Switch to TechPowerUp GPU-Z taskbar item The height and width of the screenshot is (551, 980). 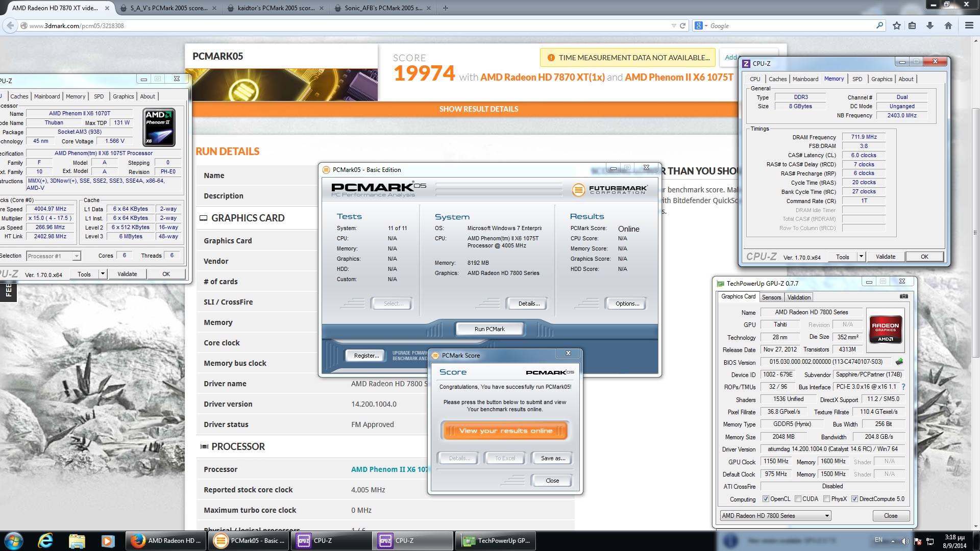tap(496, 541)
